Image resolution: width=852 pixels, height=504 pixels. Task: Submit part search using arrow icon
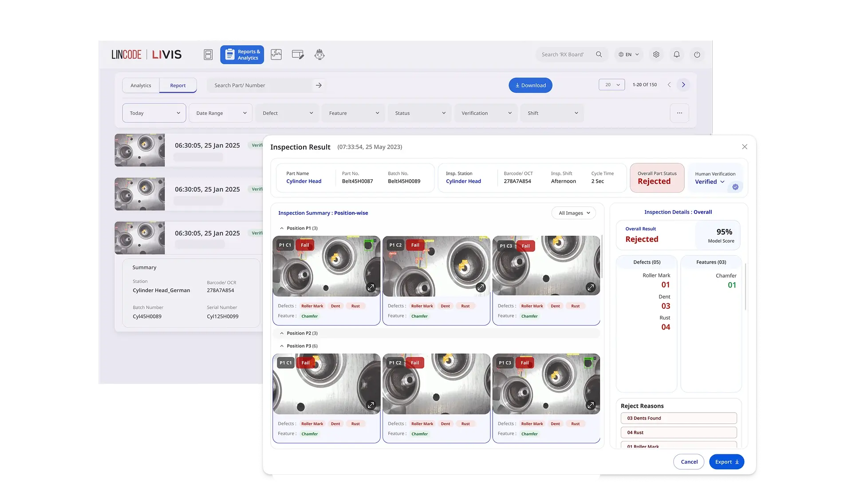click(x=319, y=85)
